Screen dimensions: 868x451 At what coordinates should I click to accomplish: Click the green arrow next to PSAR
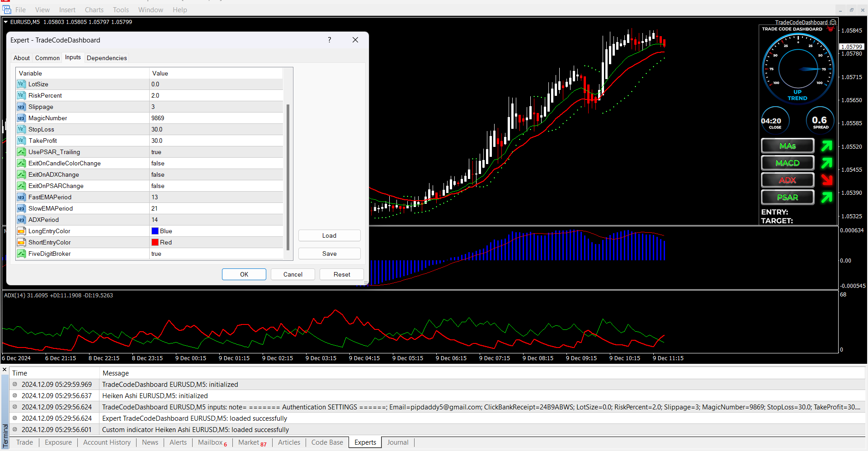click(x=826, y=197)
